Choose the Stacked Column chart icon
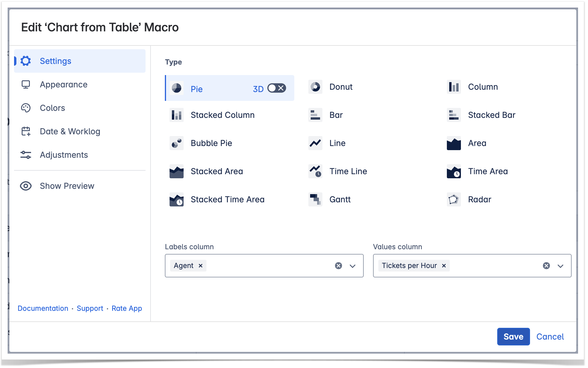Screen dimensions: 588x368 pos(176,115)
